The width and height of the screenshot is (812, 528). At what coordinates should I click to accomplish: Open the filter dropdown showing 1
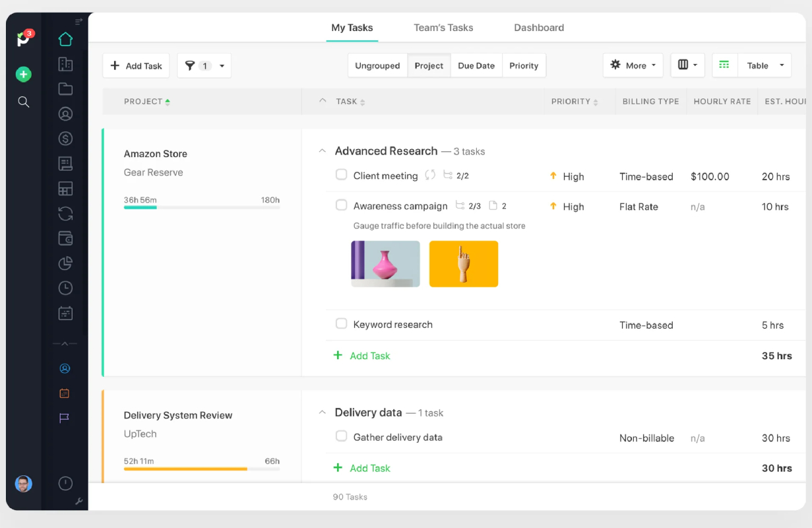(204, 65)
